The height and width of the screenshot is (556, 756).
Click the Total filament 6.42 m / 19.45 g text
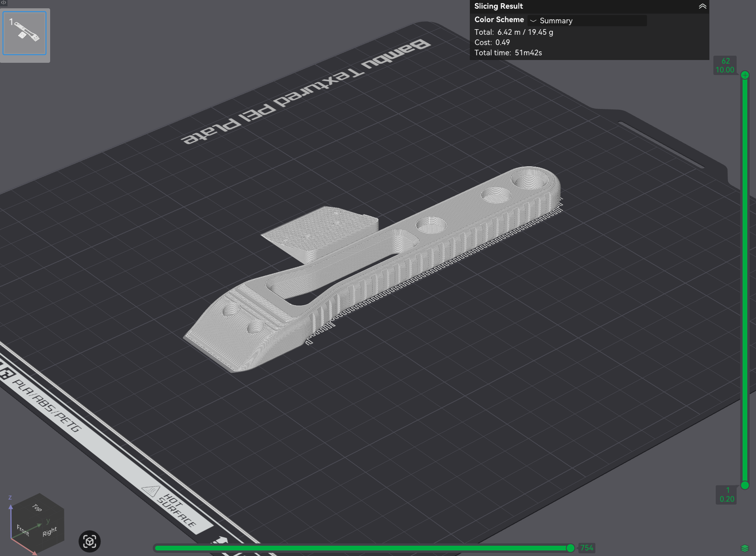point(514,32)
